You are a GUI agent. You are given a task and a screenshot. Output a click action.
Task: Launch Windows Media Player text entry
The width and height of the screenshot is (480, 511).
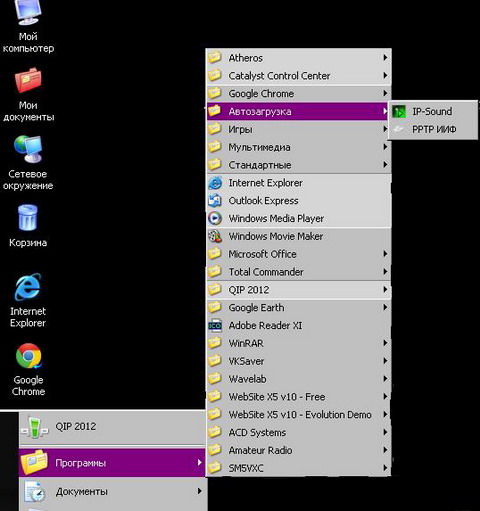pyautogui.click(x=276, y=219)
